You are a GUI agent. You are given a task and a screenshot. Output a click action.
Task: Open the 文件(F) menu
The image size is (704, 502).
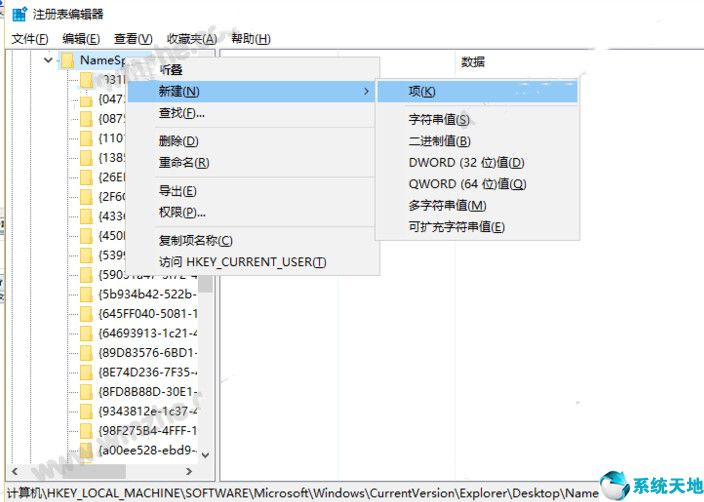(x=30, y=39)
